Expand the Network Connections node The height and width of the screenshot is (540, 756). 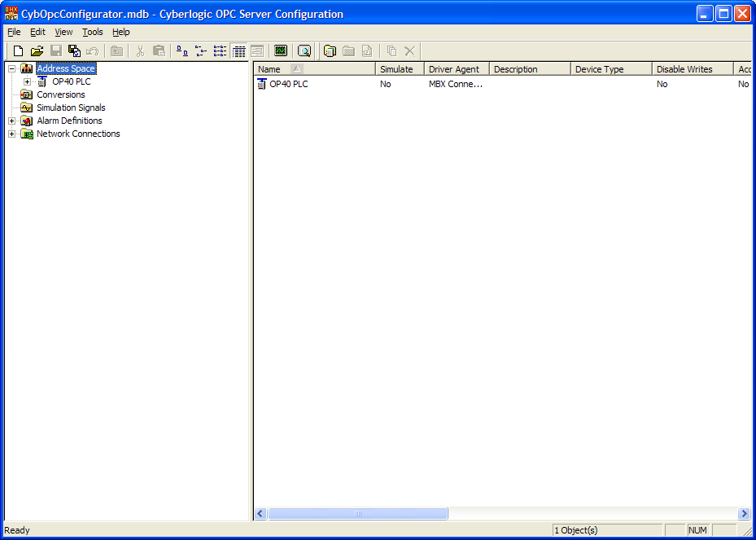(x=12, y=134)
